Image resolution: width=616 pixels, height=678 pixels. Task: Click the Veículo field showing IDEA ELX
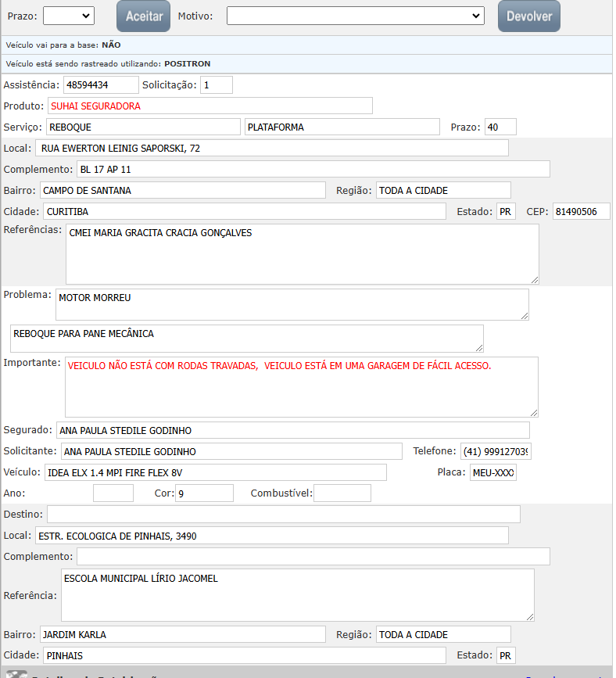click(x=215, y=472)
